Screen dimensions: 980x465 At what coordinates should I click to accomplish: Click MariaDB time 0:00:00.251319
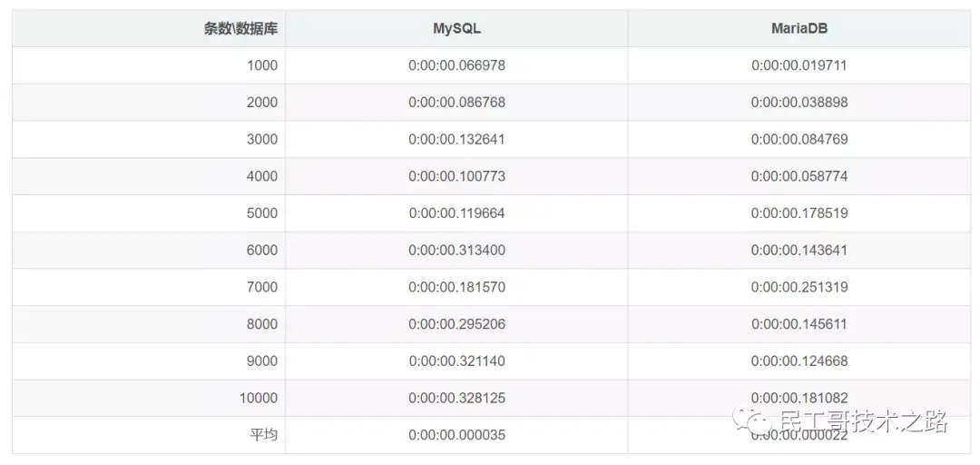click(x=799, y=287)
